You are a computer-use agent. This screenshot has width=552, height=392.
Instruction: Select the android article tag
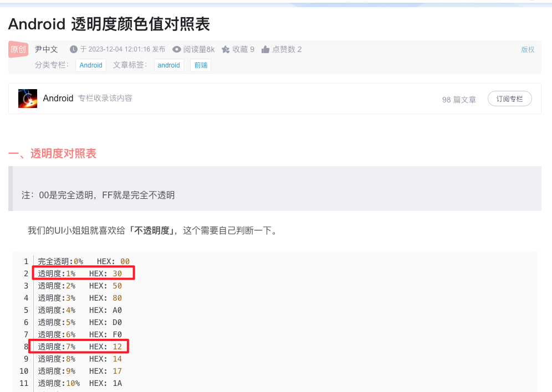coord(168,65)
